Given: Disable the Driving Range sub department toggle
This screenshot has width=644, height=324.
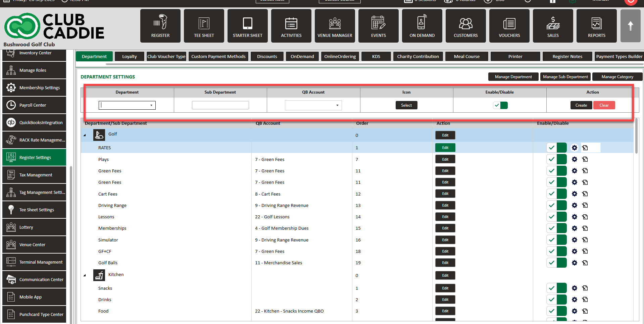Looking at the screenshot, I should coord(556,205).
